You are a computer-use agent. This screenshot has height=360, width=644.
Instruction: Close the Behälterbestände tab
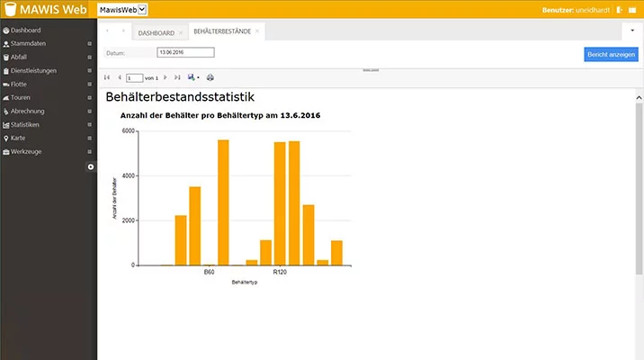pyautogui.click(x=257, y=31)
